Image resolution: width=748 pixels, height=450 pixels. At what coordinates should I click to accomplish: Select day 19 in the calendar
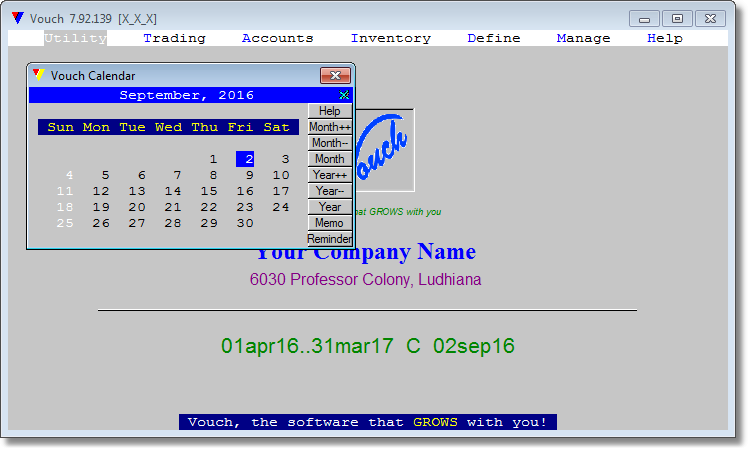coord(101,207)
